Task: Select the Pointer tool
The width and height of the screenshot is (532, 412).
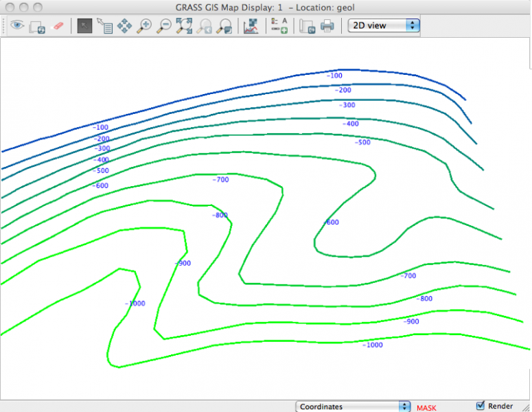Action: point(84,26)
